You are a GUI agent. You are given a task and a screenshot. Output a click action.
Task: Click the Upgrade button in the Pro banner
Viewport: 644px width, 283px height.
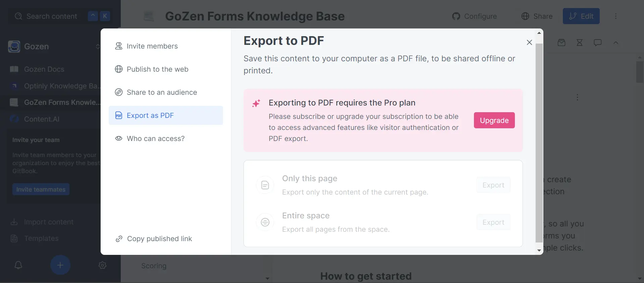(494, 120)
